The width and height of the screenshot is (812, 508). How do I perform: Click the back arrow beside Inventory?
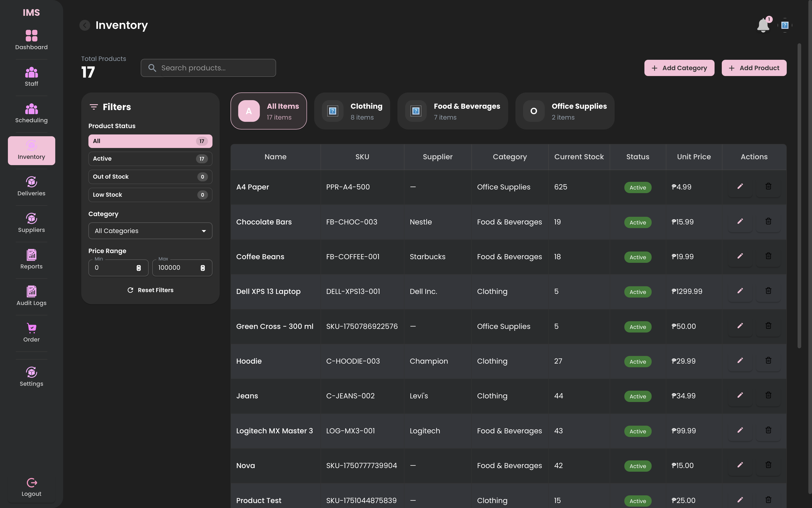[85, 25]
